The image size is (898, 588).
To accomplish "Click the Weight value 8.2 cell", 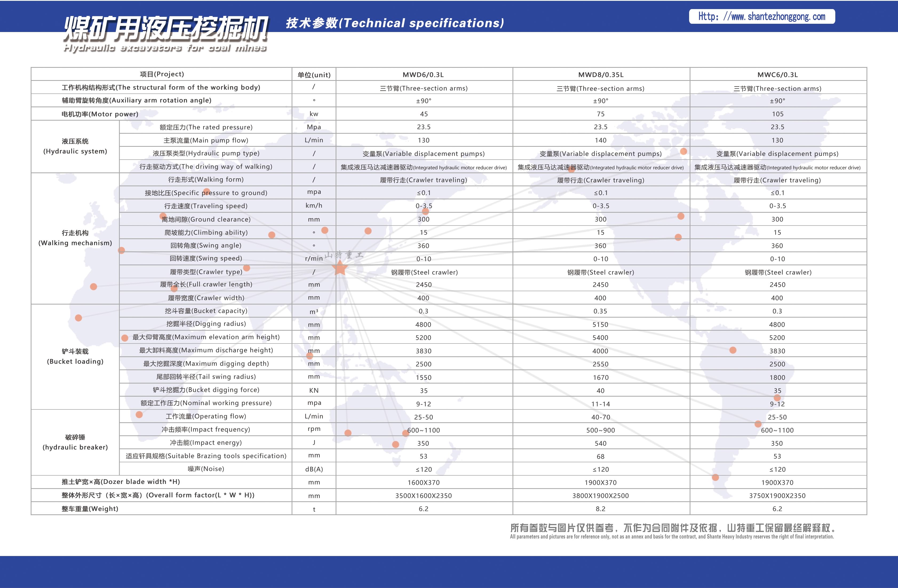I will pyautogui.click(x=601, y=509).
